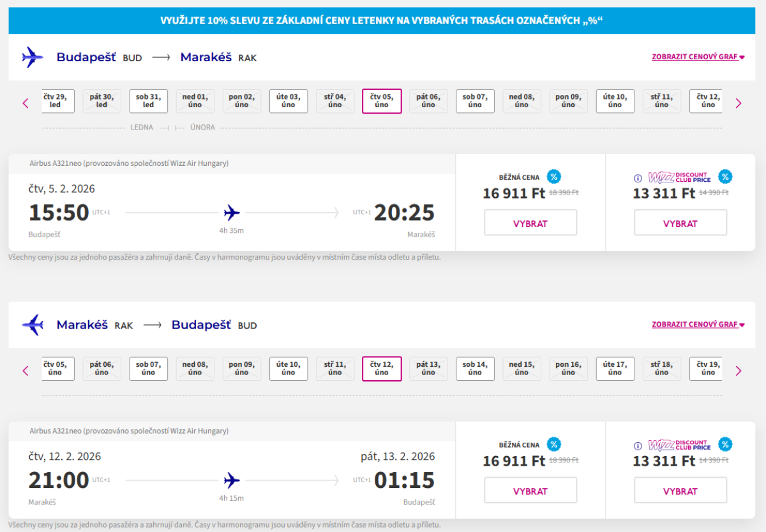766x532 pixels.
Task: Show previous return dates with left arrow
Action: 26,371
